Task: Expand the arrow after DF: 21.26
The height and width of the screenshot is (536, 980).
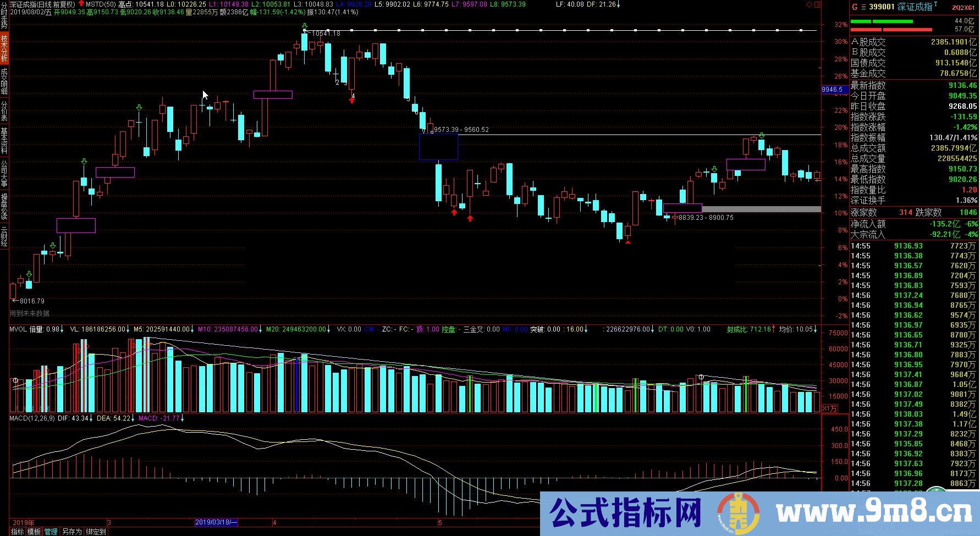Action: tap(619, 4)
